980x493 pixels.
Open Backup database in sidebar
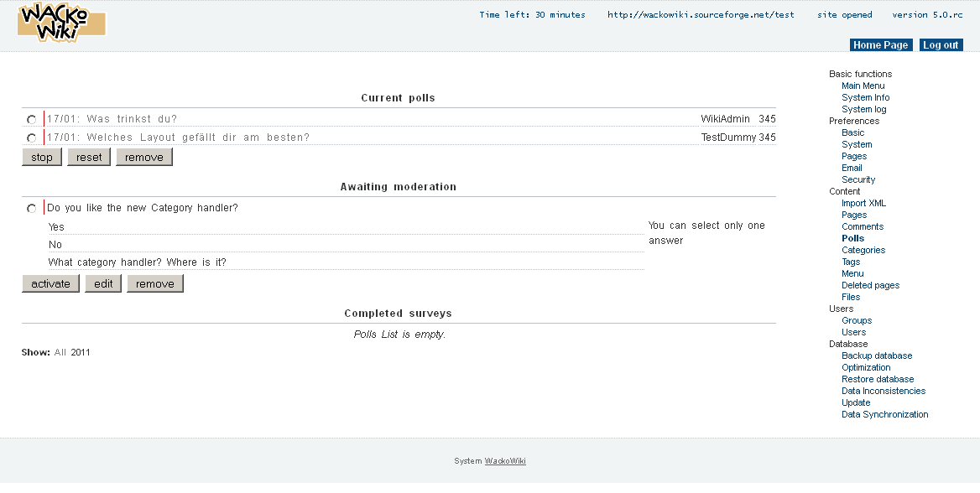coord(877,355)
